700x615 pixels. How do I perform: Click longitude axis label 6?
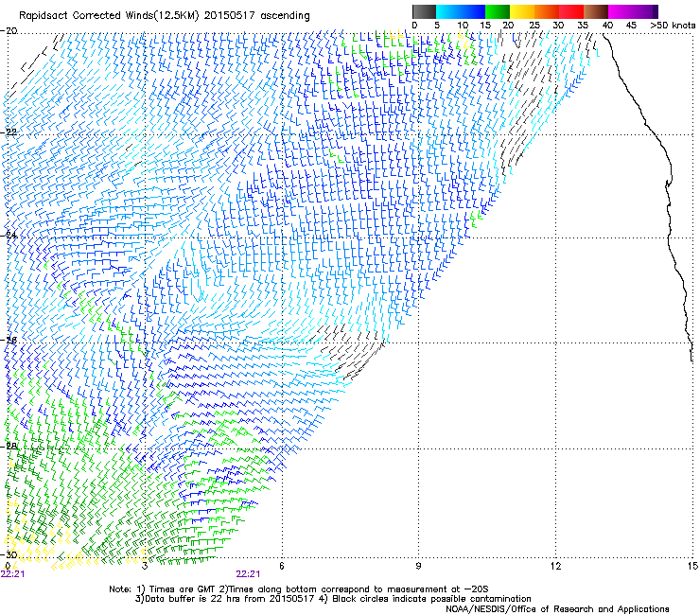click(x=282, y=566)
